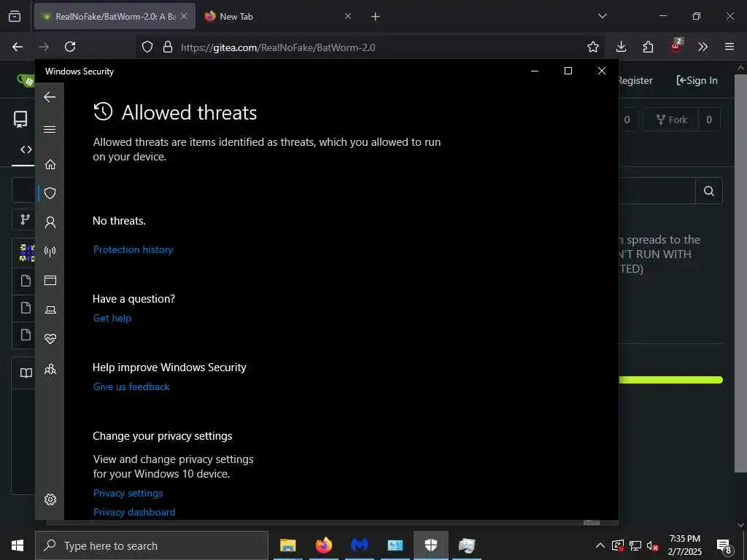Click the volume muted tray icon
The height and width of the screenshot is (560, 747).
(652, 545)
